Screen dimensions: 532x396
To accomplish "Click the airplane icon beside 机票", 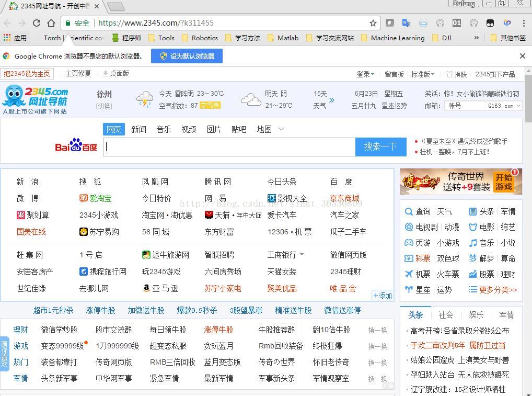I will tap(409, 274).
